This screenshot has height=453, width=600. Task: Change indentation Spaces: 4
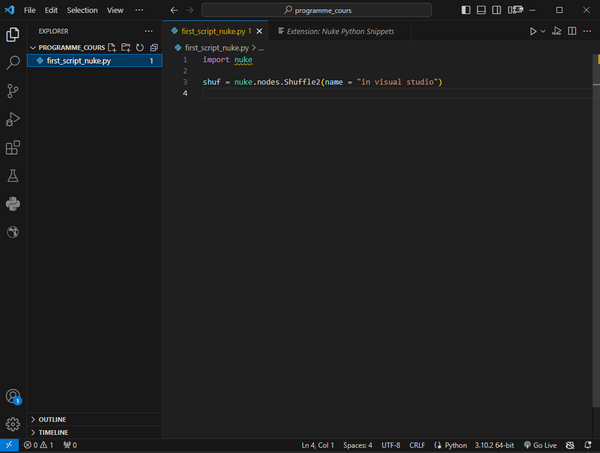coord(358,445)
